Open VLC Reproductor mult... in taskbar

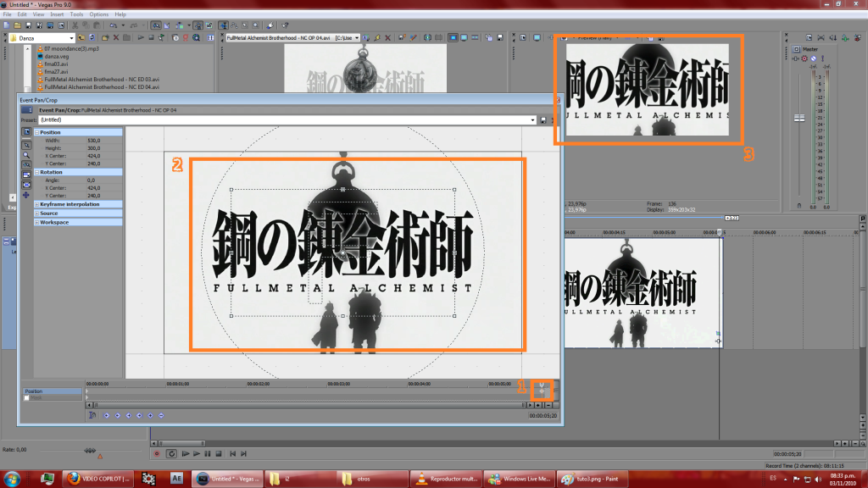[446, 480]
